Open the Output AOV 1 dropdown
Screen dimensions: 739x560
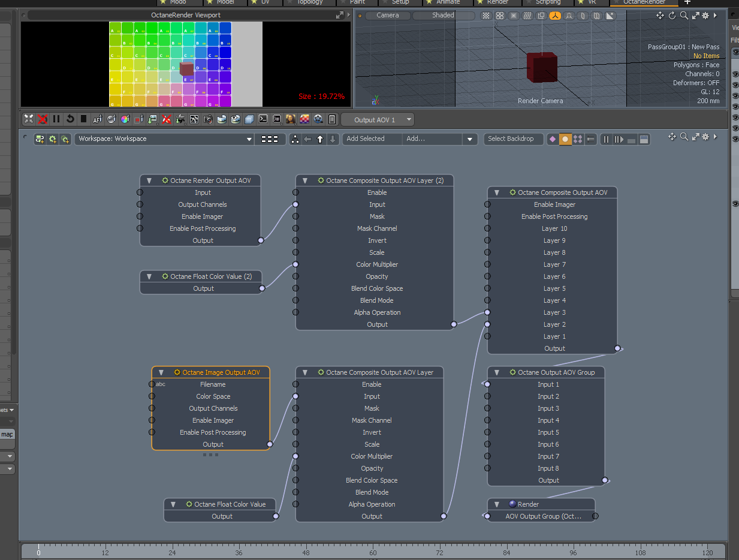pyautogui.click(x=379, y=120)
